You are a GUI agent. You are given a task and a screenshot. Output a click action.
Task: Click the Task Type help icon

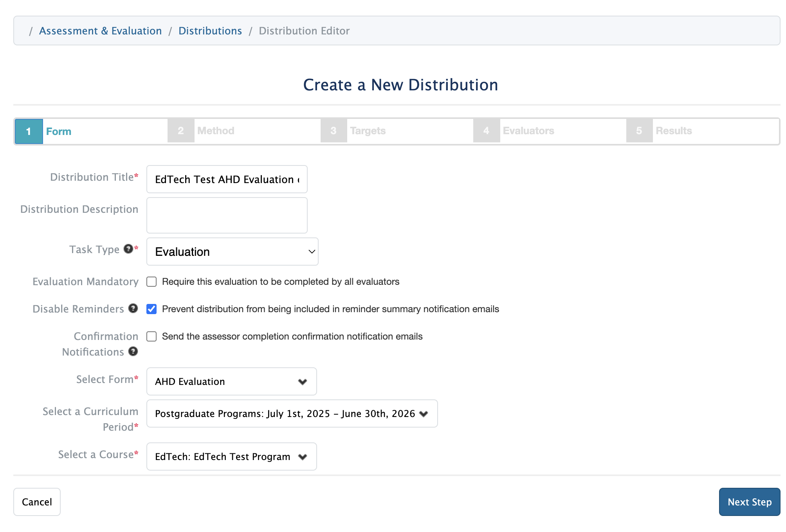(x=128, y=249)
